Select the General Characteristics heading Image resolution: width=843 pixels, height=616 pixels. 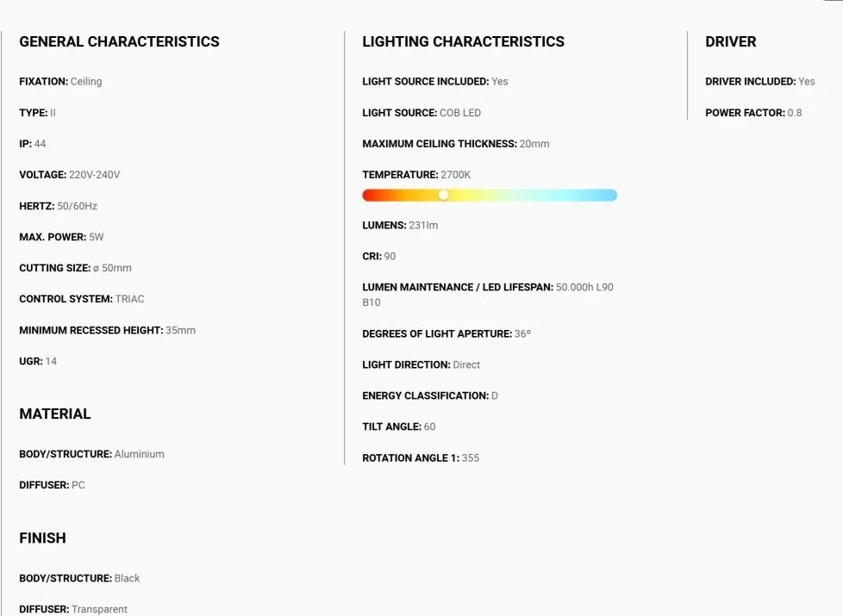point(119,42)
